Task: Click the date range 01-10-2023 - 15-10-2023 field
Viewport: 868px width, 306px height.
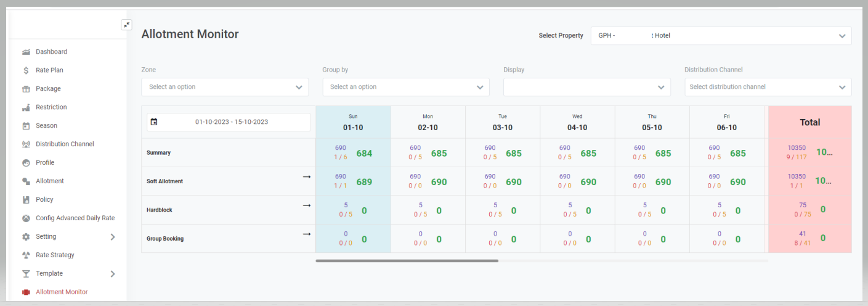Action: coord(232,122)
